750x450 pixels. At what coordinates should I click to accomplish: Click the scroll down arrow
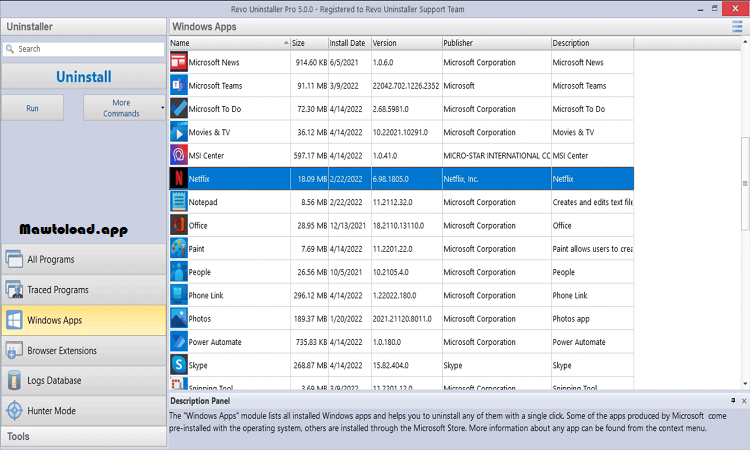pos(745,384)
